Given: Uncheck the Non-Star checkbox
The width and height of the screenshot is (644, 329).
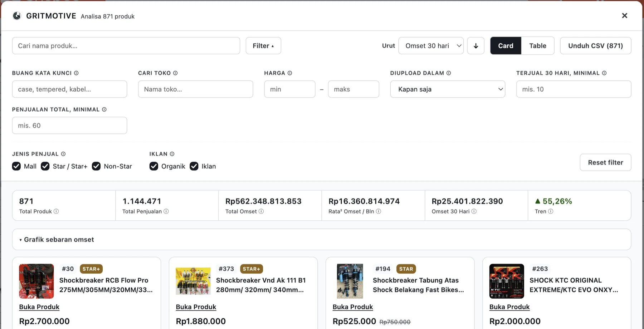Looking at the screenshot, I should tap(96, 166).
